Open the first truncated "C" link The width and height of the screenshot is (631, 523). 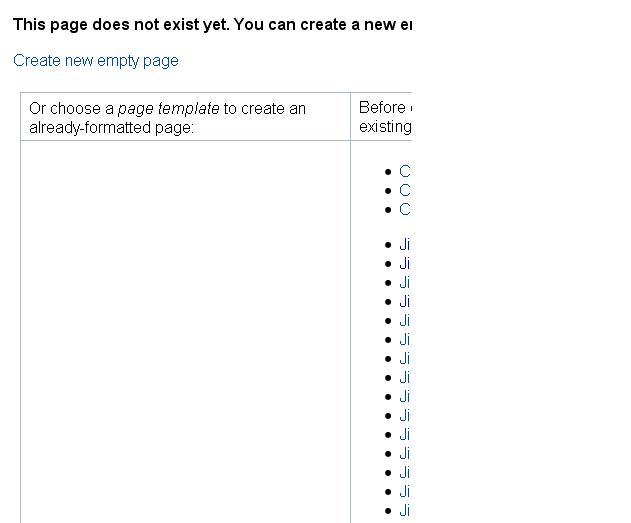[405, 171]
